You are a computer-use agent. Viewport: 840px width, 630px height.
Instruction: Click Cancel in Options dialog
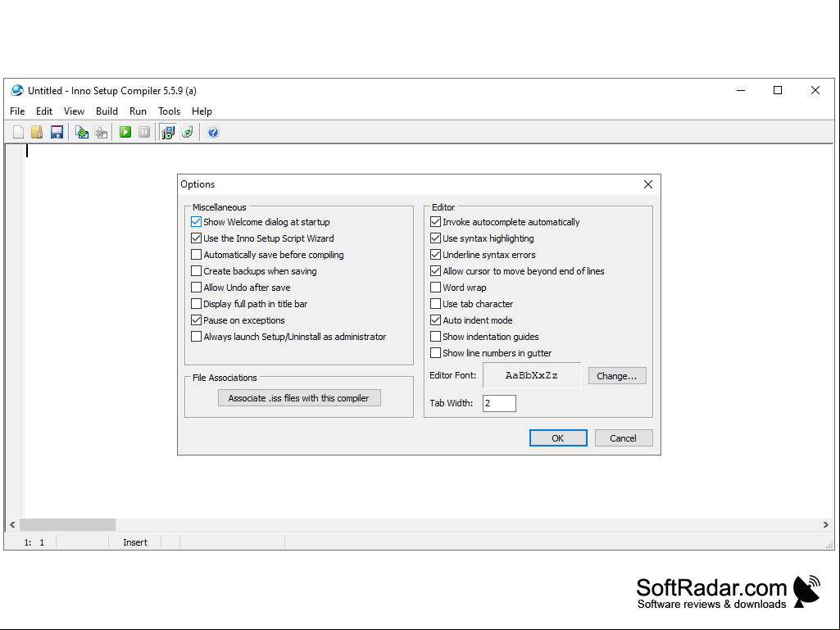point(624,438)
